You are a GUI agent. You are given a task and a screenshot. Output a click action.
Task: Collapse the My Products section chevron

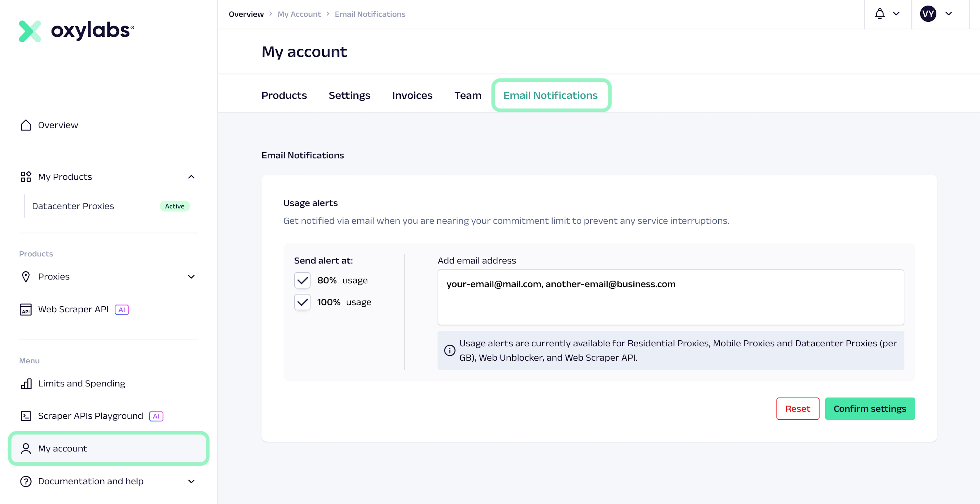coord(191,177)
